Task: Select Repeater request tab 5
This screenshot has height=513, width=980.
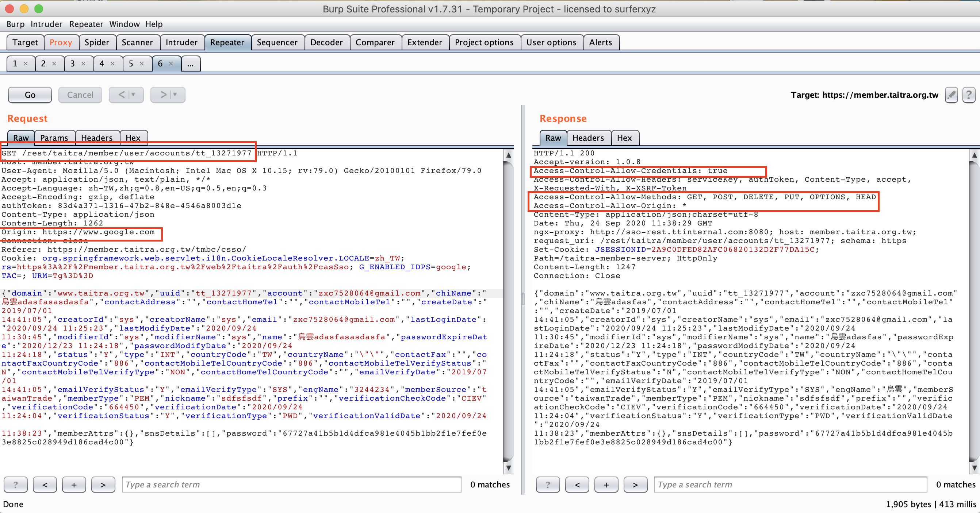Action: tap(131, 63)
